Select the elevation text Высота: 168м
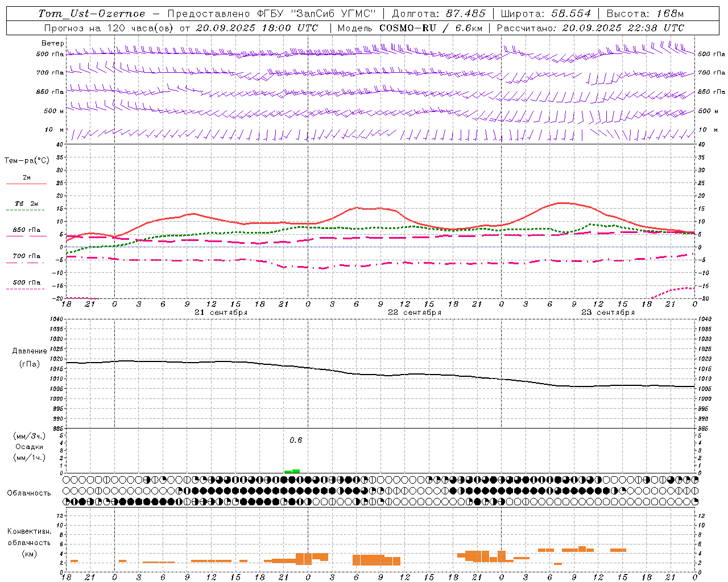 pyautogui.click(x=645, y=14)
